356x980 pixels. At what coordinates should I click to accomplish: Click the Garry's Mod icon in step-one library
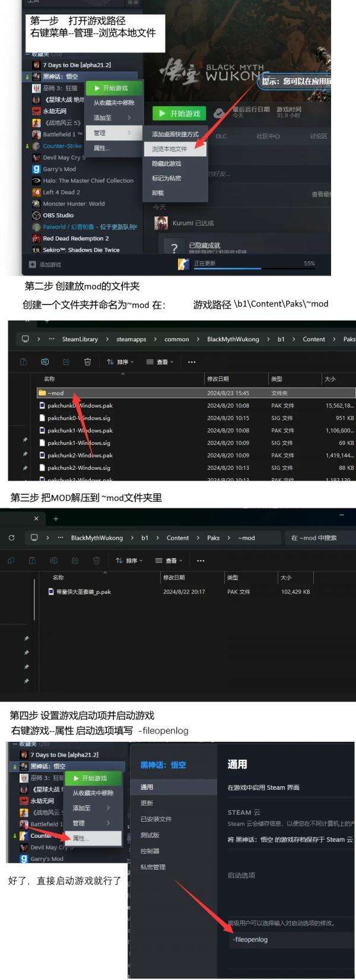pyautogui.click(x=36, y=169)
